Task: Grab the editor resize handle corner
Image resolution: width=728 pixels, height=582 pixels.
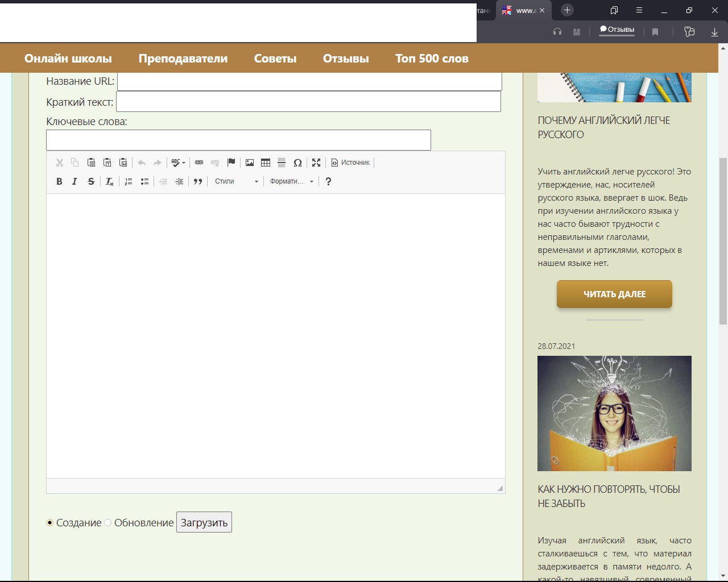Action: tap(500, 488)
